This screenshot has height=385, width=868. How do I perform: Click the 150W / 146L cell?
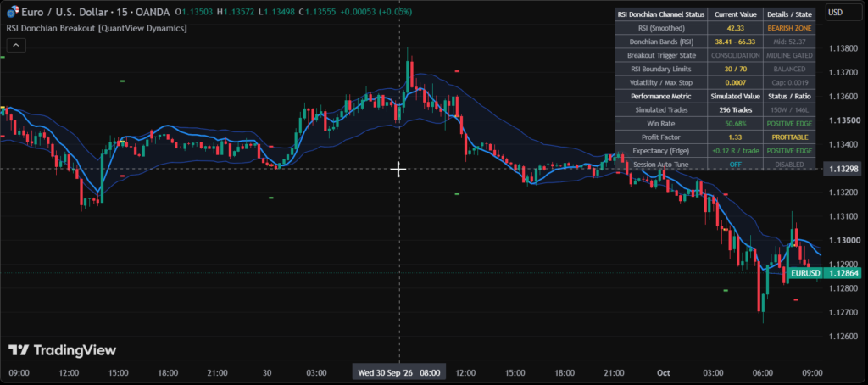click(x=789, y=109)
